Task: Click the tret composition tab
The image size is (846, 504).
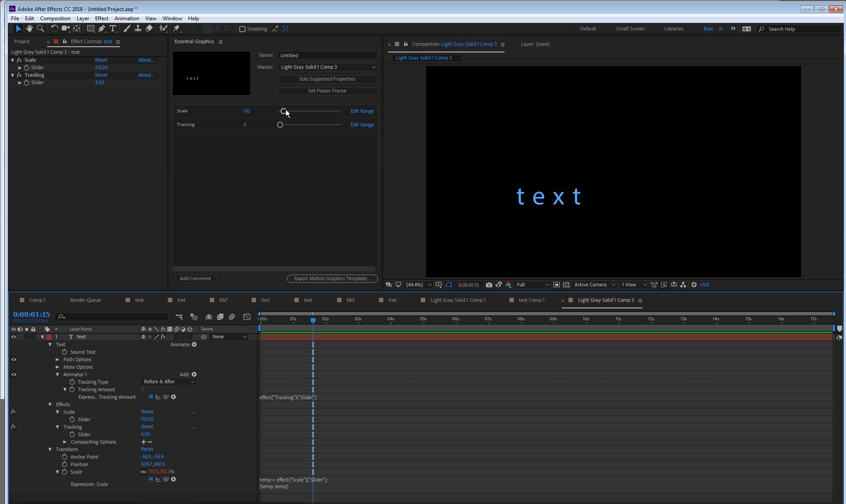Action: click(181, 300)
